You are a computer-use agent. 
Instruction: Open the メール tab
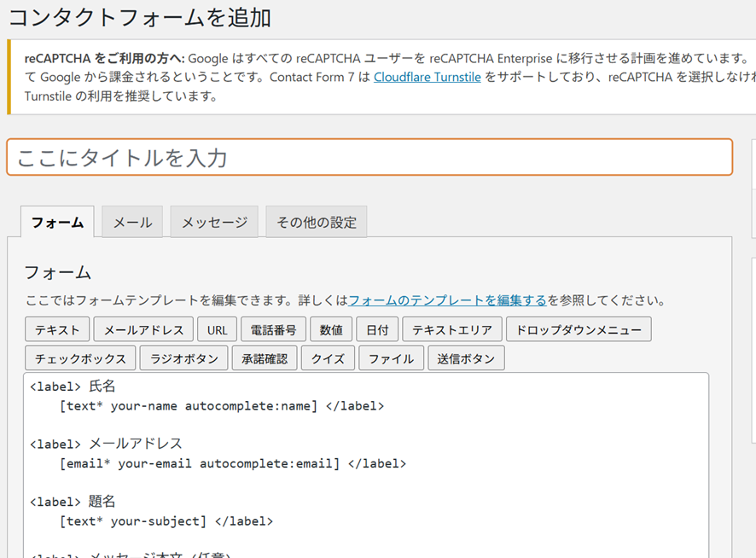132,222
